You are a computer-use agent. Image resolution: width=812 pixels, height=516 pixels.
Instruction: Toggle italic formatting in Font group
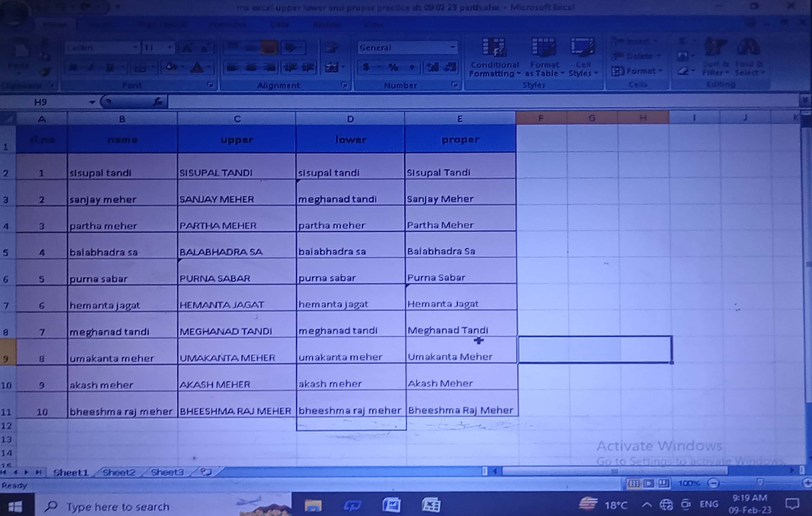tap(90, 68)
